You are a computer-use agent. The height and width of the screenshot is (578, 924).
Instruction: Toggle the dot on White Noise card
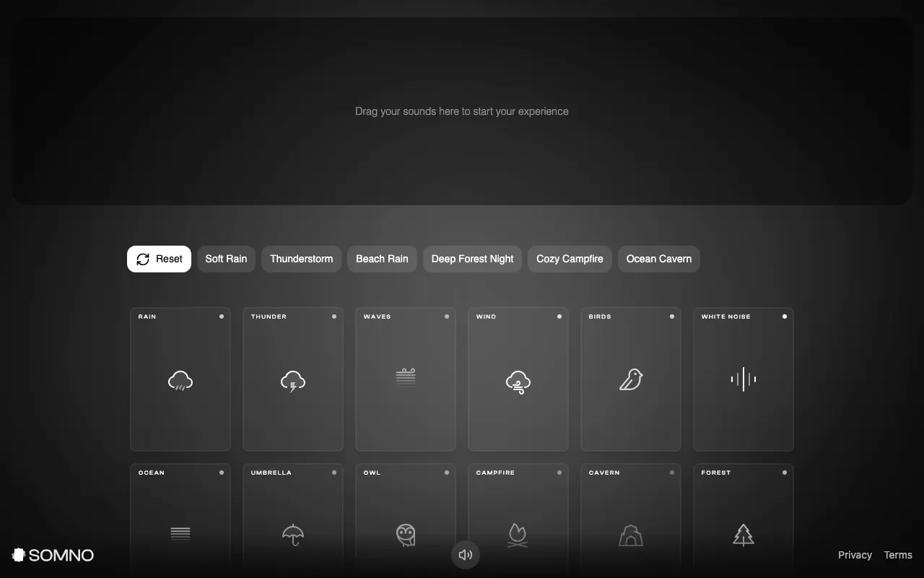[785, 316]
